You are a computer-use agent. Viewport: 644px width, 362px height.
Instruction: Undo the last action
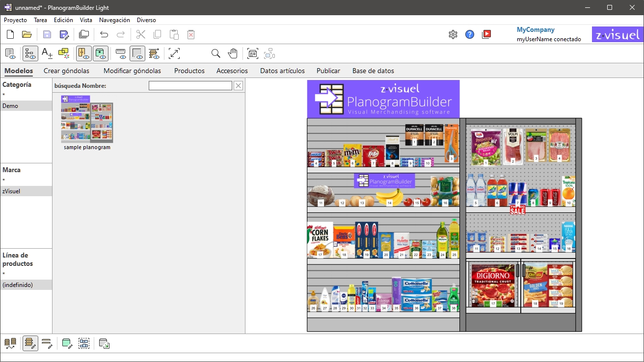coord(104,34)
